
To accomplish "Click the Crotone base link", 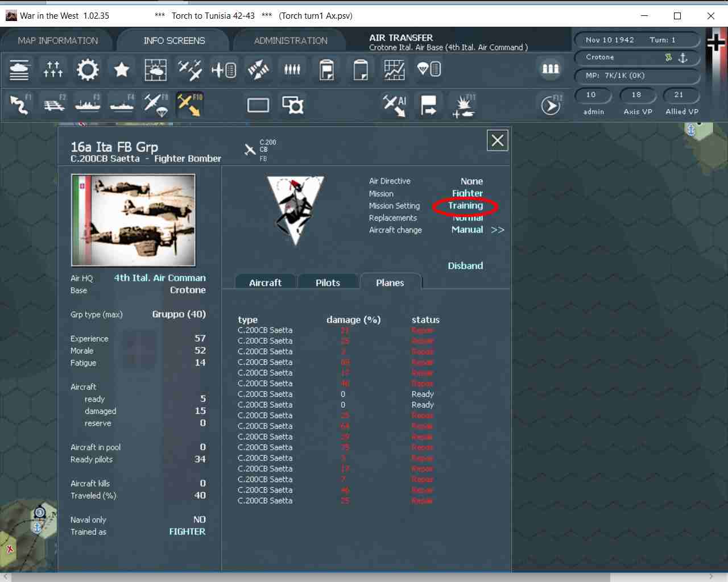I will (x=188, y=290).
